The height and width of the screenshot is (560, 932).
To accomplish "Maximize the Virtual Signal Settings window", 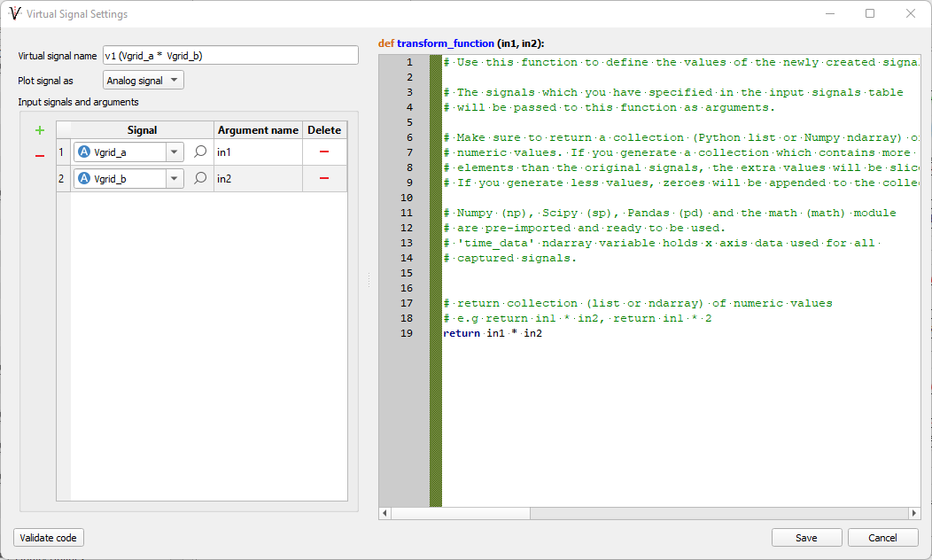I will tap(870, 14).
